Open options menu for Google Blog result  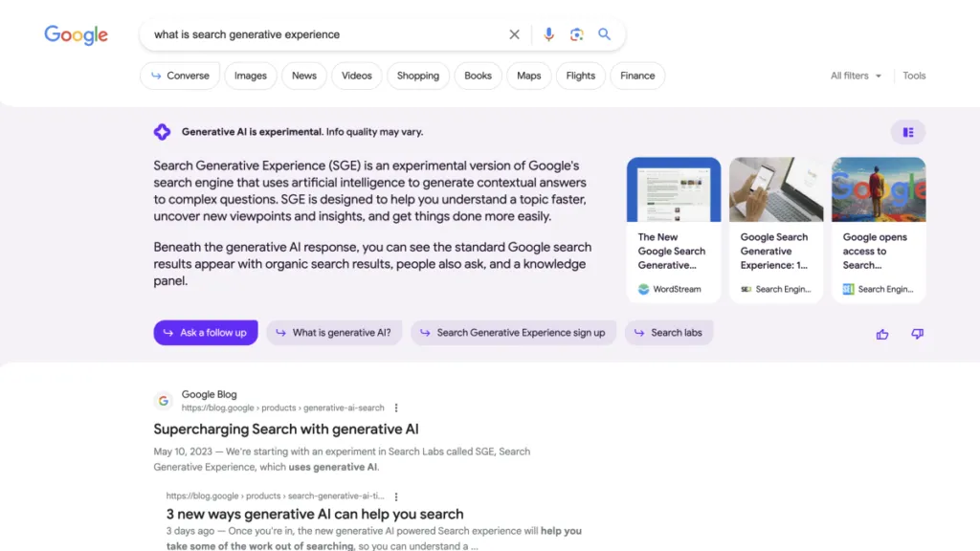click(396, 408)
